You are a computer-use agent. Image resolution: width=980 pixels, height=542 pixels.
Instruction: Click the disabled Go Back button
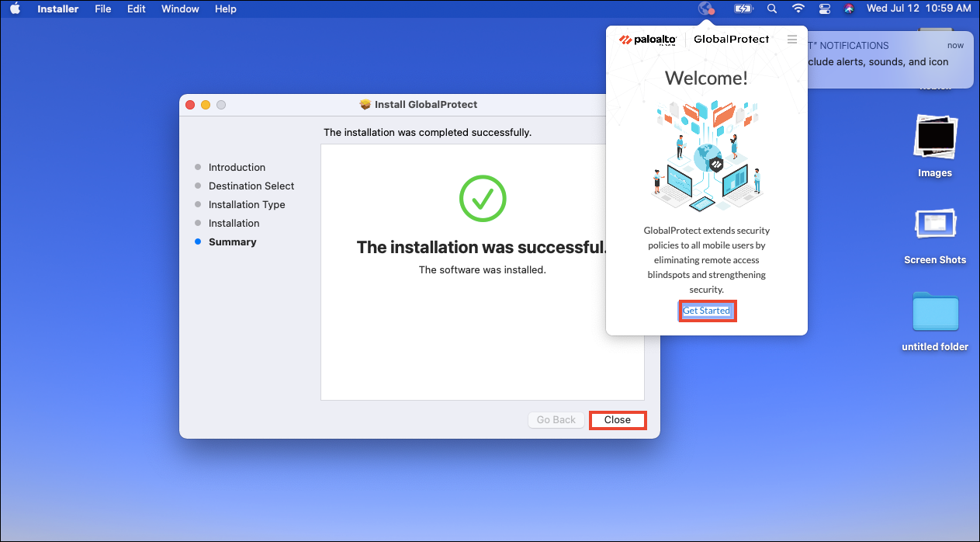(x=556, y=420)
